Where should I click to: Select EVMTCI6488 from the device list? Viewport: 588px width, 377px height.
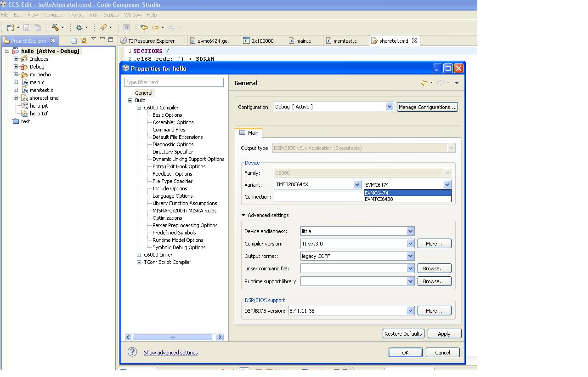[x=407, y=199]
